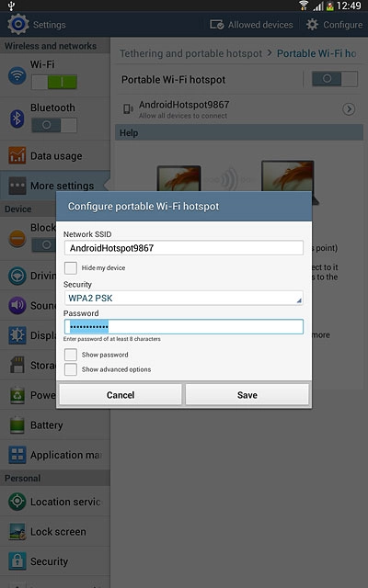Viewport: 368px width, 588px height.
Task: Select More settings in sidebar
Action: pyautogui.click(x=55, y=186)
